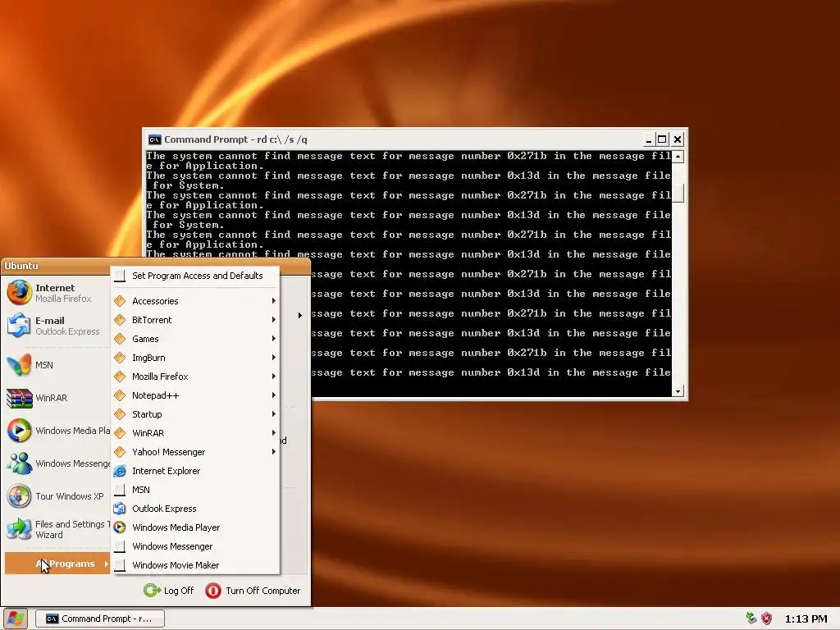Screen dimensions: 840x630
Task: Expand the Games submenu arrow
Action: tap(274, 339)
